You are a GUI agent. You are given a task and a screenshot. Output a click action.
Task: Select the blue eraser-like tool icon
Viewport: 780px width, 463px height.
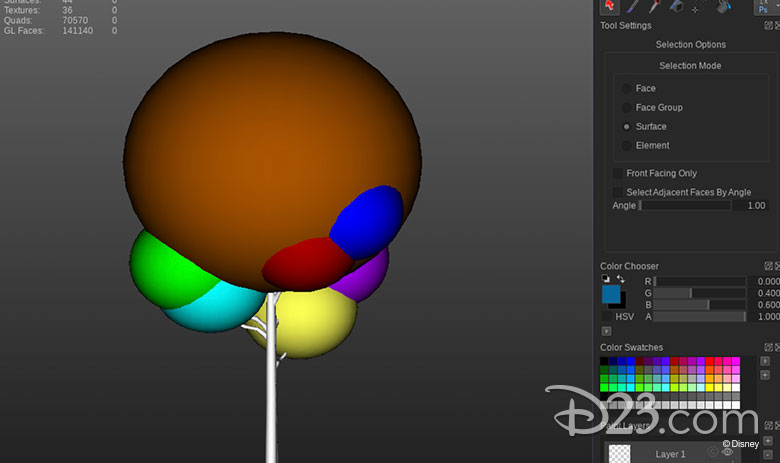(x=676, y=6)
